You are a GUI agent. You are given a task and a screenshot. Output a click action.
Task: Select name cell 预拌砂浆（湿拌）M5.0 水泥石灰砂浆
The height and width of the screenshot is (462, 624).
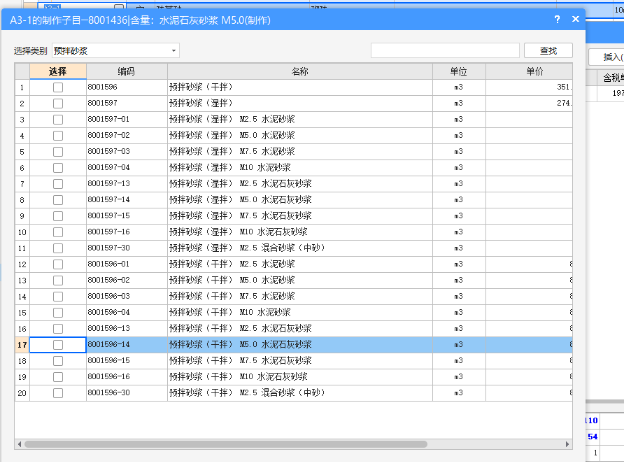tap(300, 200)
